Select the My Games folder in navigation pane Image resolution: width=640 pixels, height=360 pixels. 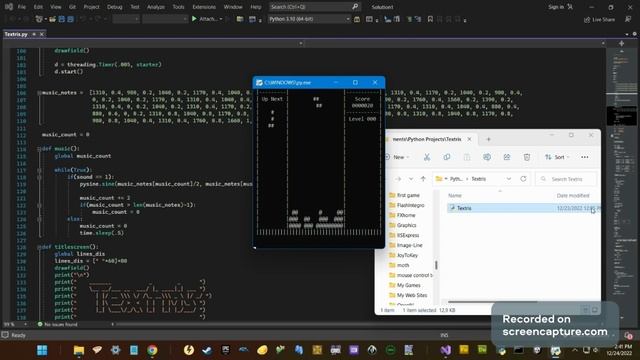click(x=408, y=285)
